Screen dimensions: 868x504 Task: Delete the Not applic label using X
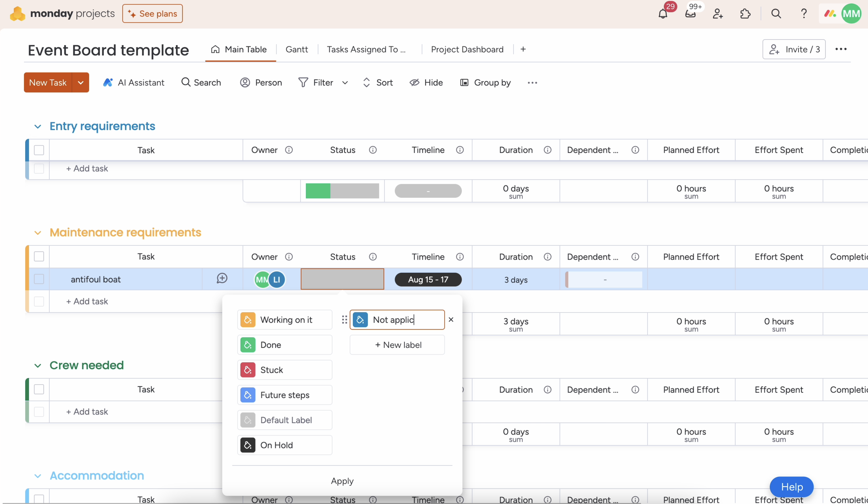(x=451, y=320)
